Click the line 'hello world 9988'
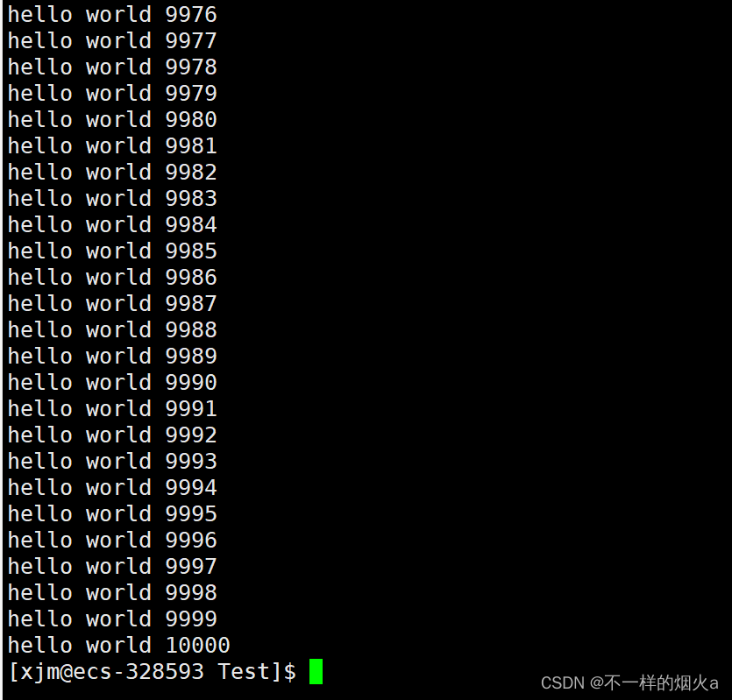Screen dimensions: 732x700 point(112,330)
